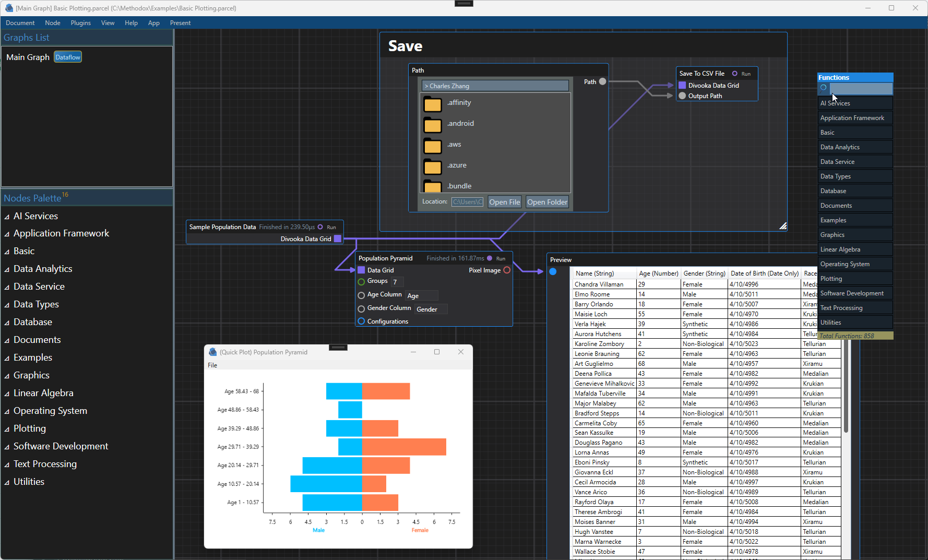Image resolution: width=928 pixels, height=560 pixels.
Task: Click the Open File button
Action: 505,202
